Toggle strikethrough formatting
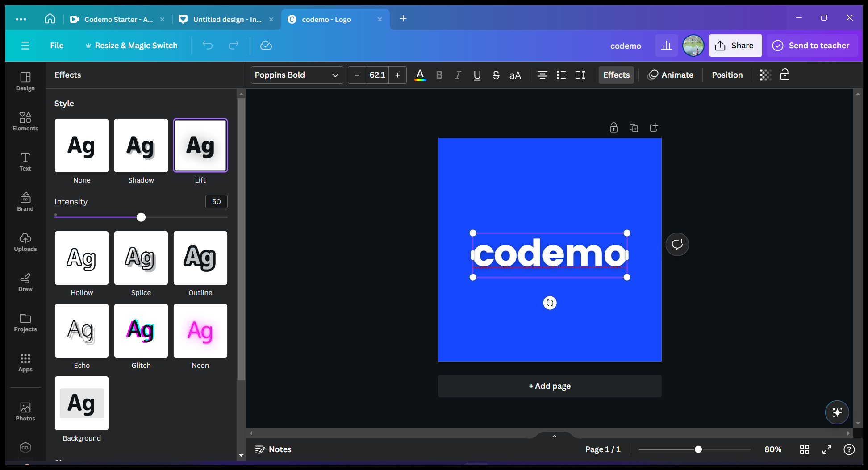 [x=496, y=75]
